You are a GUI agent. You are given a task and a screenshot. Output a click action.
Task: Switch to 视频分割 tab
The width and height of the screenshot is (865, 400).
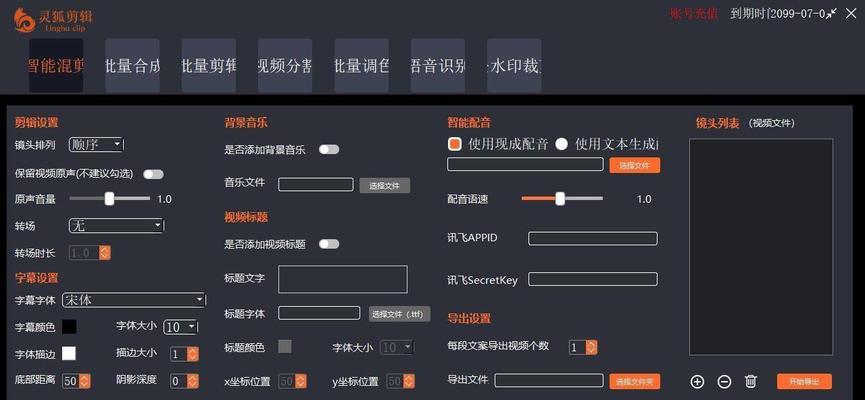tap(285, 66)
